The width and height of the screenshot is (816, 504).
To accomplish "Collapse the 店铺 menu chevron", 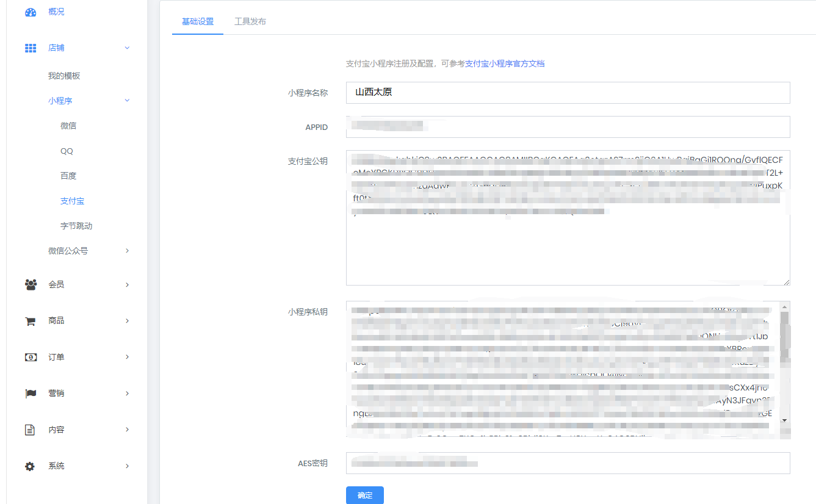I will pyautogui.click(x=127, y=48).
